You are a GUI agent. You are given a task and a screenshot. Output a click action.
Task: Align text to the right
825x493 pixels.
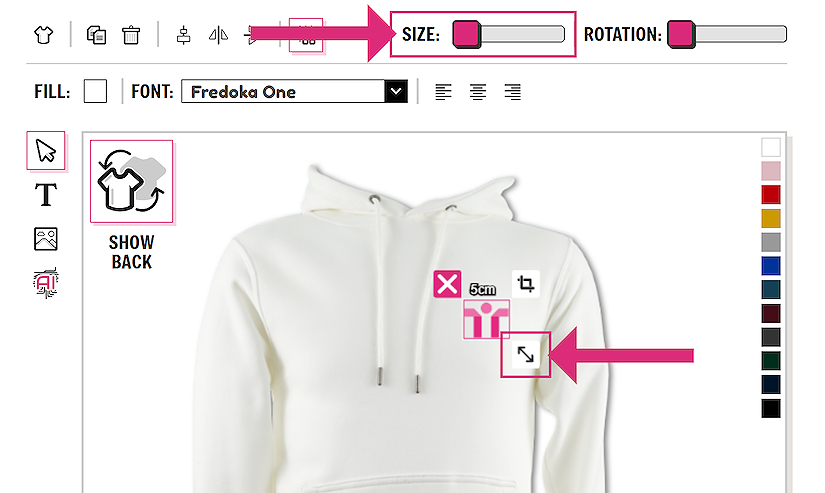(512, 92)
